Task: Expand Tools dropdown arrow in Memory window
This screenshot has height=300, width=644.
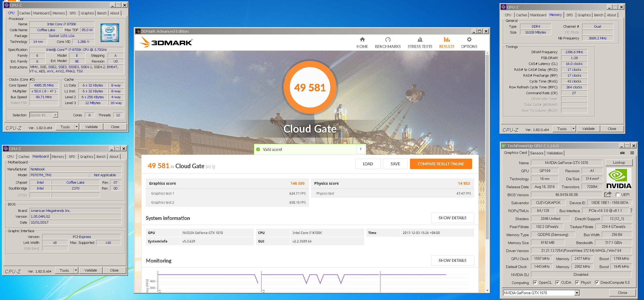Action: (574, 129)
